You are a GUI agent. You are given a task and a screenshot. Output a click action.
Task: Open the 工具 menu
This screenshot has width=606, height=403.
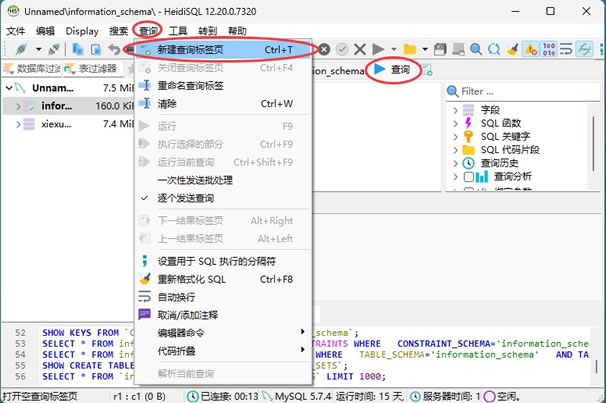pos(178,31)
